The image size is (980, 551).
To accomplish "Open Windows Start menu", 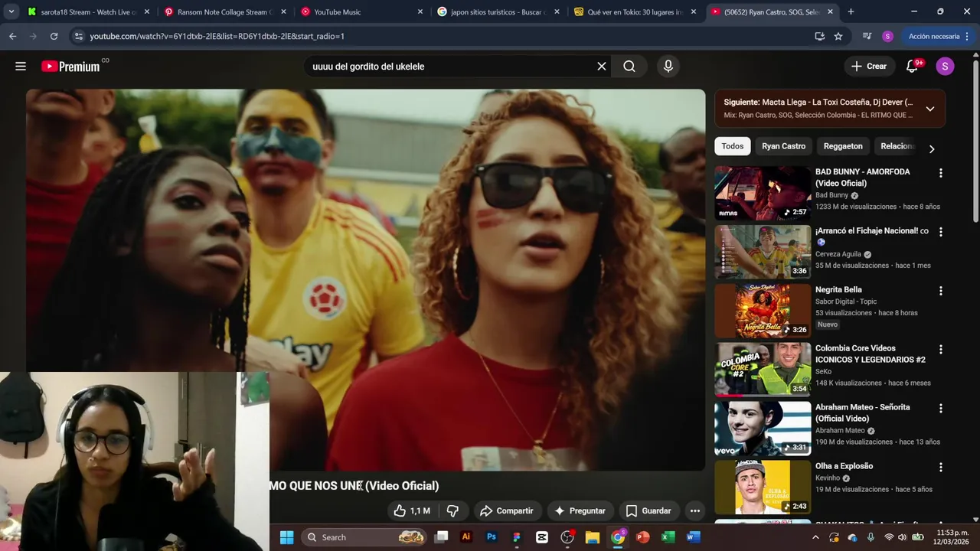I will click(x=286, y=537).
